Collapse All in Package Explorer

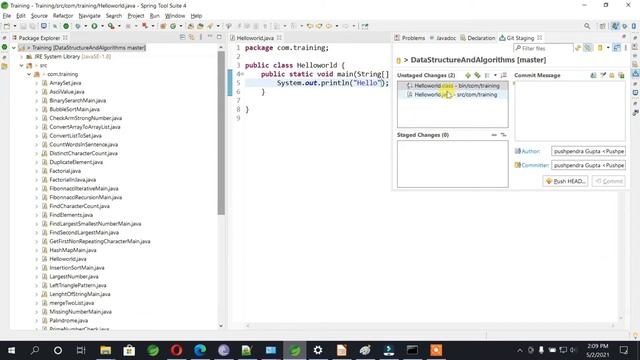(x=182, y=38)
